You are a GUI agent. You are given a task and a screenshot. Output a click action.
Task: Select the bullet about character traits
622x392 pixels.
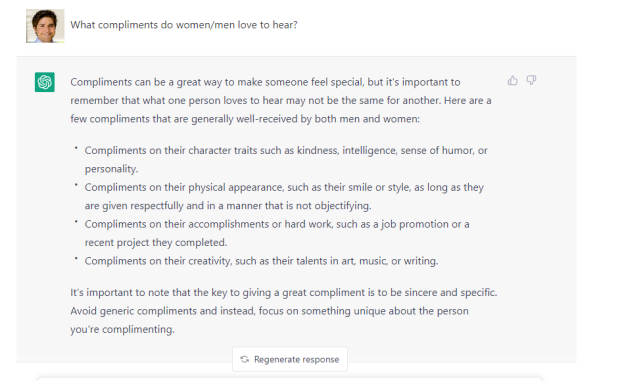tap(286, 159)
